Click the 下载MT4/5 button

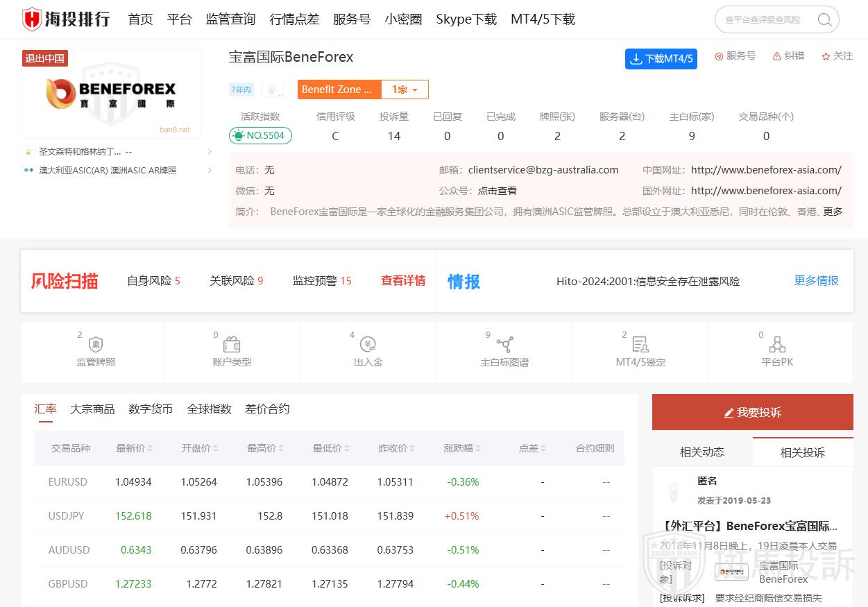pyautogui.click(x=661, y=59)
